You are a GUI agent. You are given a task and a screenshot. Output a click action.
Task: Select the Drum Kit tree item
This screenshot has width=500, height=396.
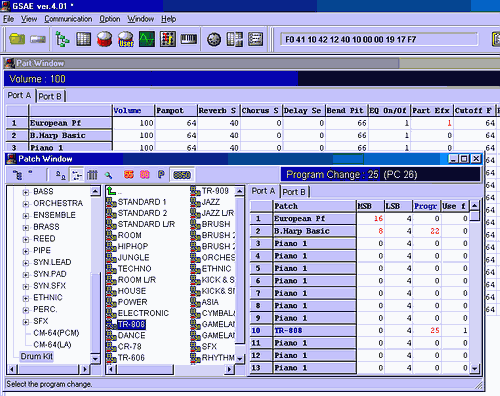[37, 356]
